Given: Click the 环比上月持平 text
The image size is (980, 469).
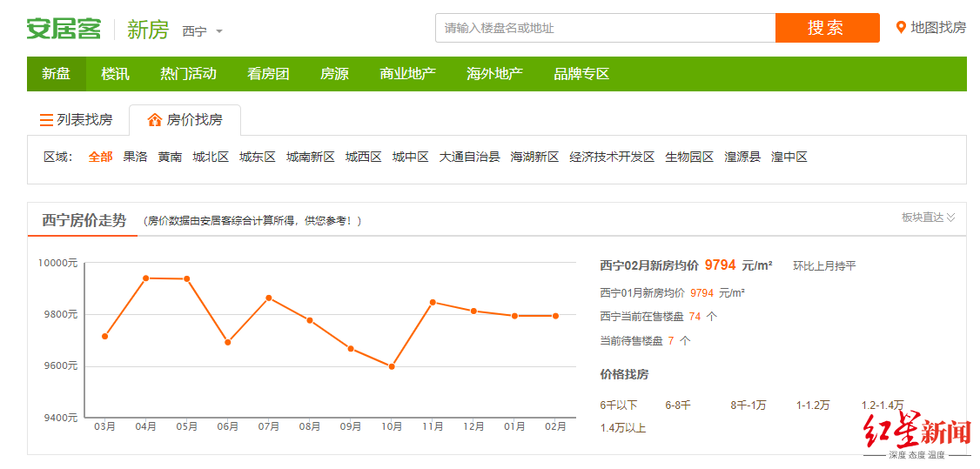Looking at the screenshot, I should pyautogui.click(x=824, y=266).
